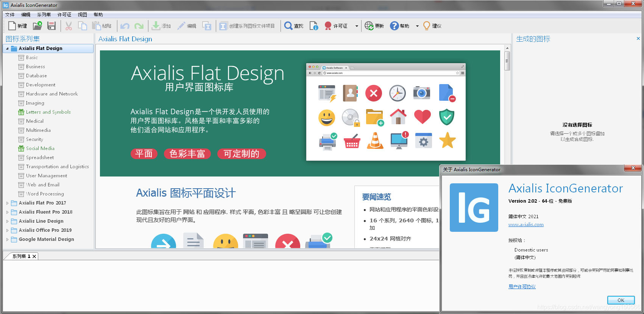Screen dimensions: 644x314
Task: Open the License dropdown arrow
Action: coord(357,26)
